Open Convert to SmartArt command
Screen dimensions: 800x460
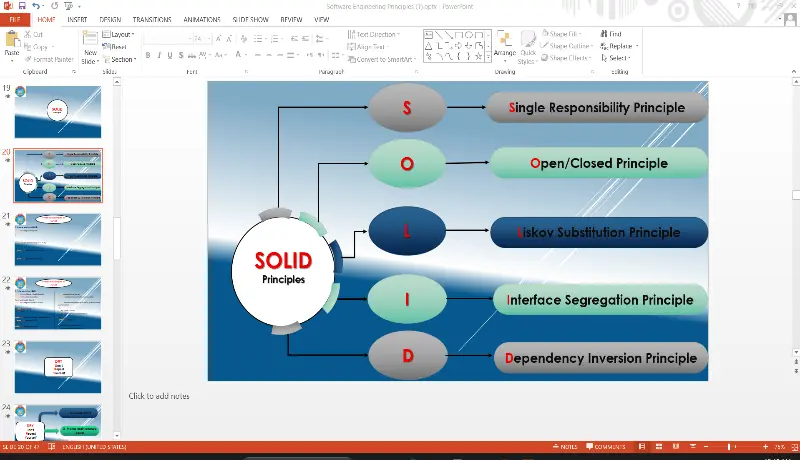[x=382, y=59]
